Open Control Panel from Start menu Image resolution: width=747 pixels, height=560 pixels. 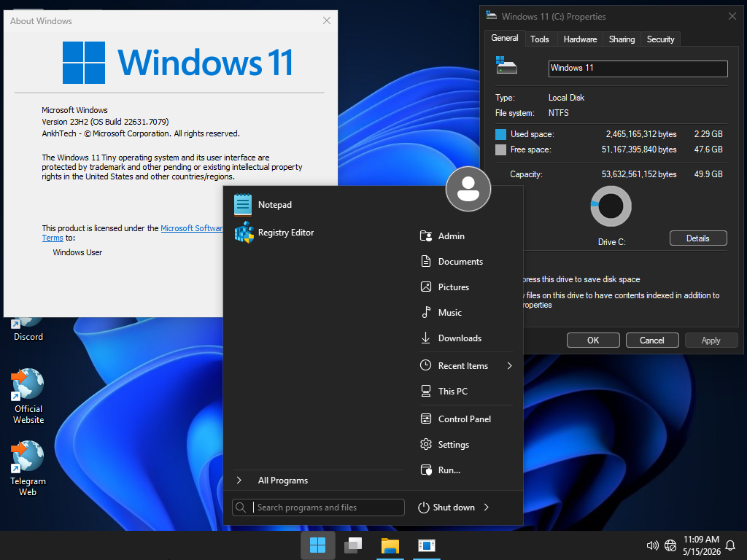point(455,419)
